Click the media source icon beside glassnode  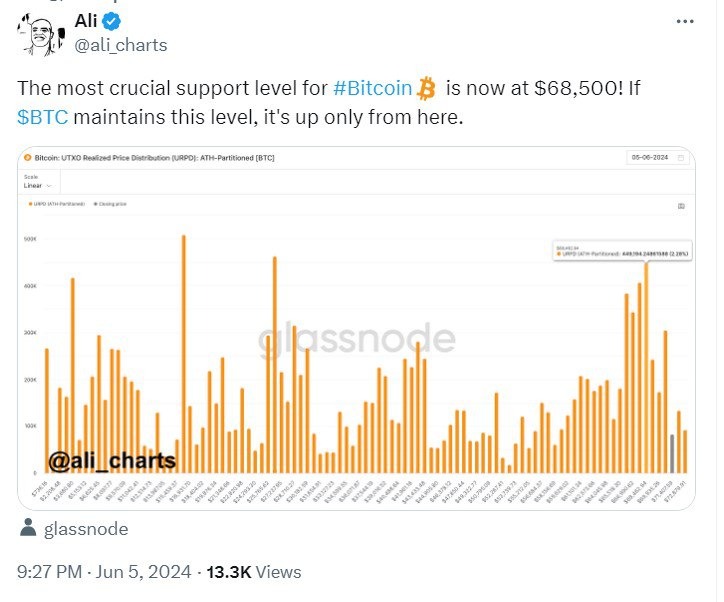pos(27,529)
